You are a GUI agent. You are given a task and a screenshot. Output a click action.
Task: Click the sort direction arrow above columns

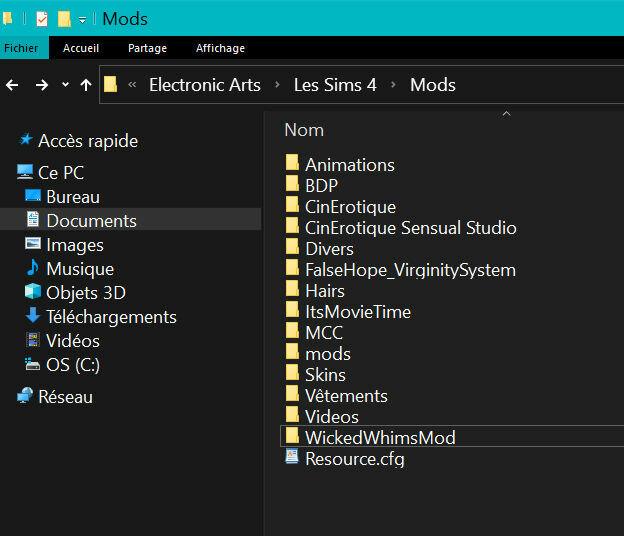coord(506,114)
